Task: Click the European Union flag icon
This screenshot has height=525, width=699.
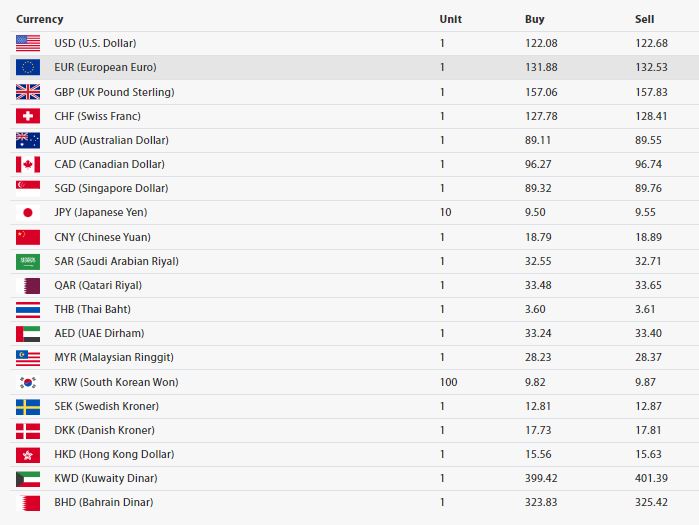Action: tap(28, 67)
